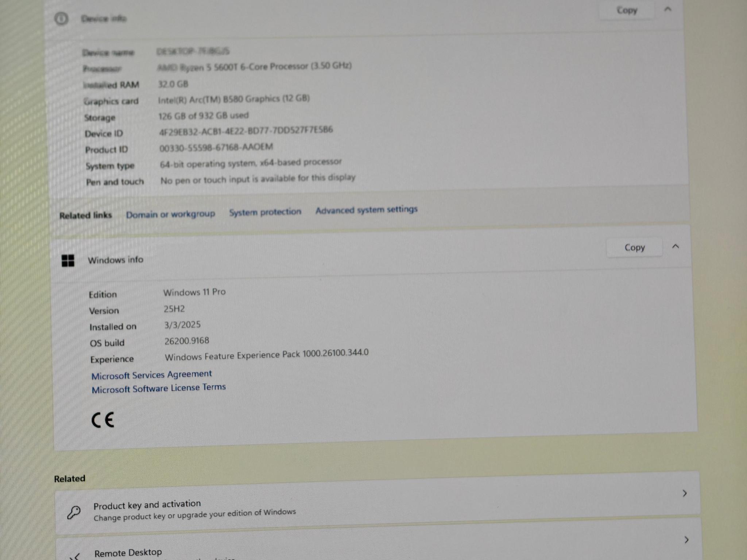Select the storage value 126 GB of 932 GB used
This screenshot has height=560, width=747.
tap(204, 116)
